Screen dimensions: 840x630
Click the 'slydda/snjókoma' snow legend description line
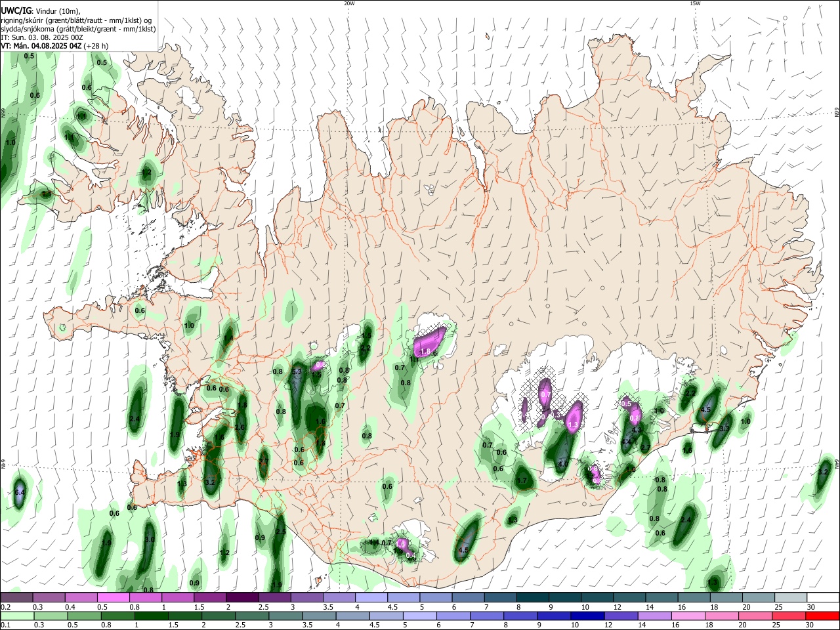(x=78, y=29)
